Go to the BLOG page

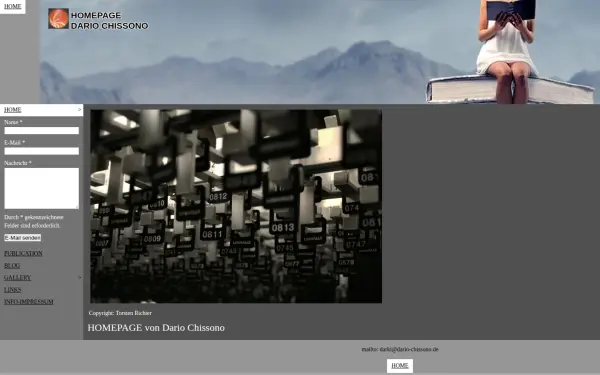(x=12, y=266)
